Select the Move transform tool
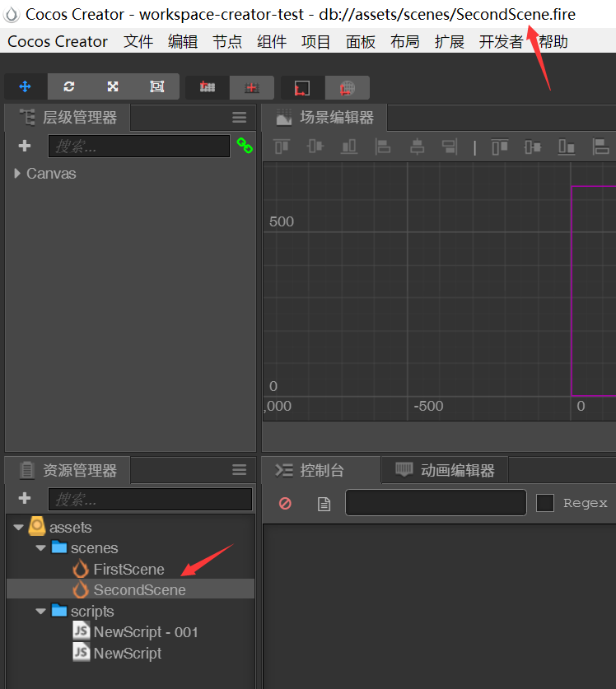The height and width of the screenshot is (689, 616). [26, 86]
